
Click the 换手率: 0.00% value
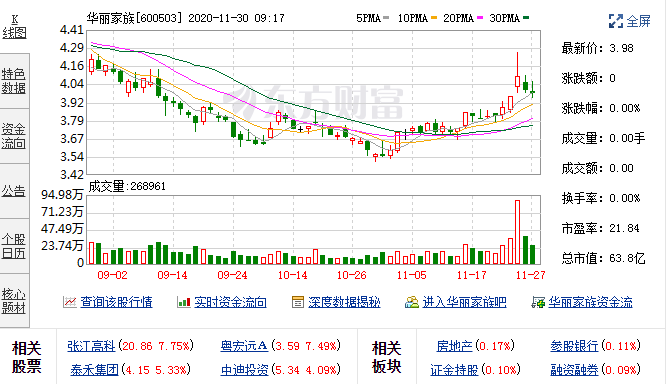pos(624,198)
